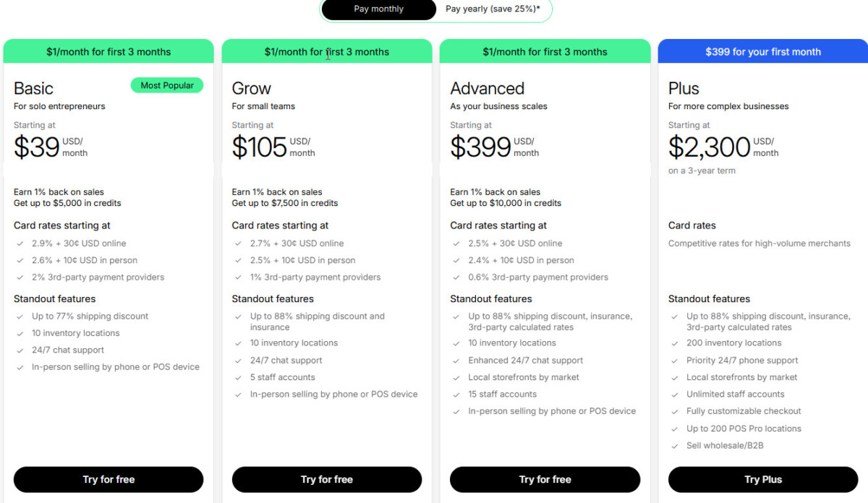
Task: Click Try for free under Grow plan
Action: pos(327,479)
